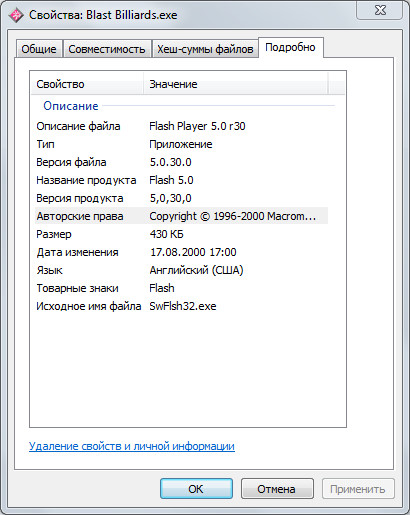
Task: Click the value Английский (США)
Action: pos(196,270)
